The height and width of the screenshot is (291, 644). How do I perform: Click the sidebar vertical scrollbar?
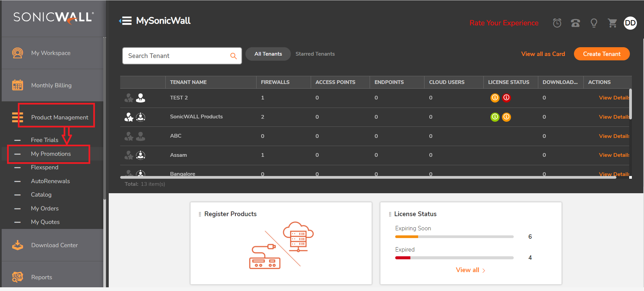pyautogui.click(x=105, y=118)
